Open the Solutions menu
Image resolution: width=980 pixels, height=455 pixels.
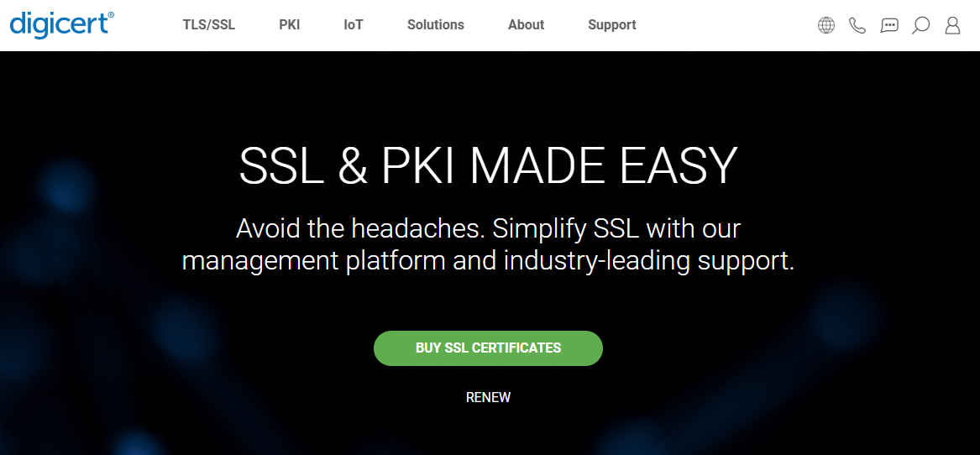tap(436, 25)
